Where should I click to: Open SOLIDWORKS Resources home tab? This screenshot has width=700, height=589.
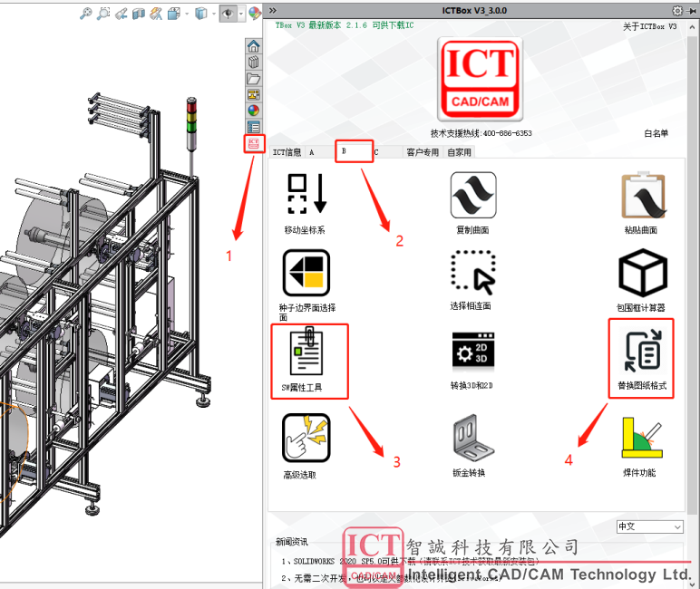coord(254,46)
